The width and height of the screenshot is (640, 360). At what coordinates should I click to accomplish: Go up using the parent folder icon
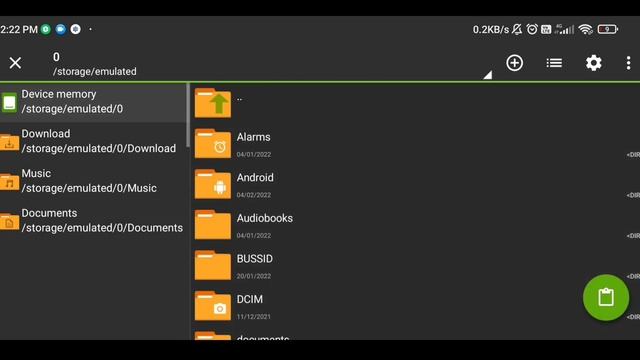coord(213,103)
